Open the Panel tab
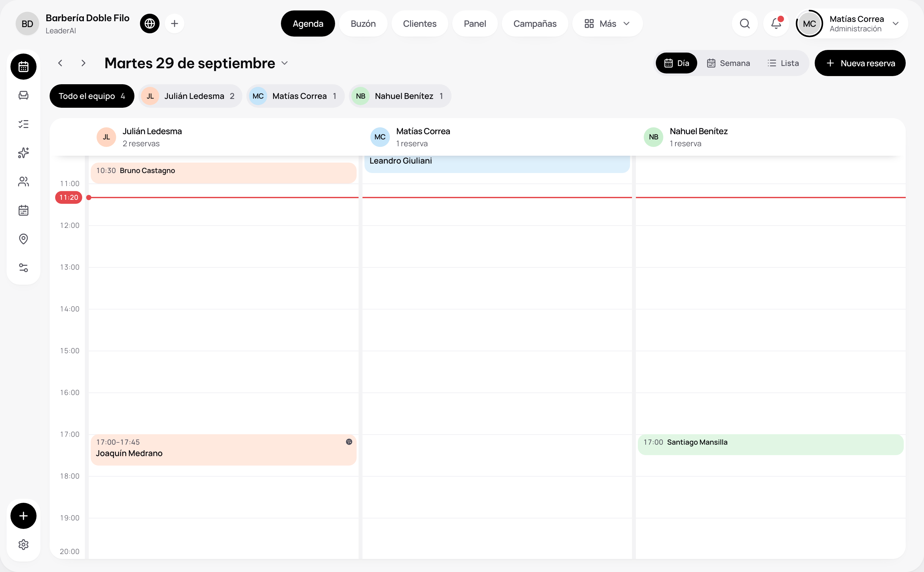Screen dimensions: 924x572 475,24
